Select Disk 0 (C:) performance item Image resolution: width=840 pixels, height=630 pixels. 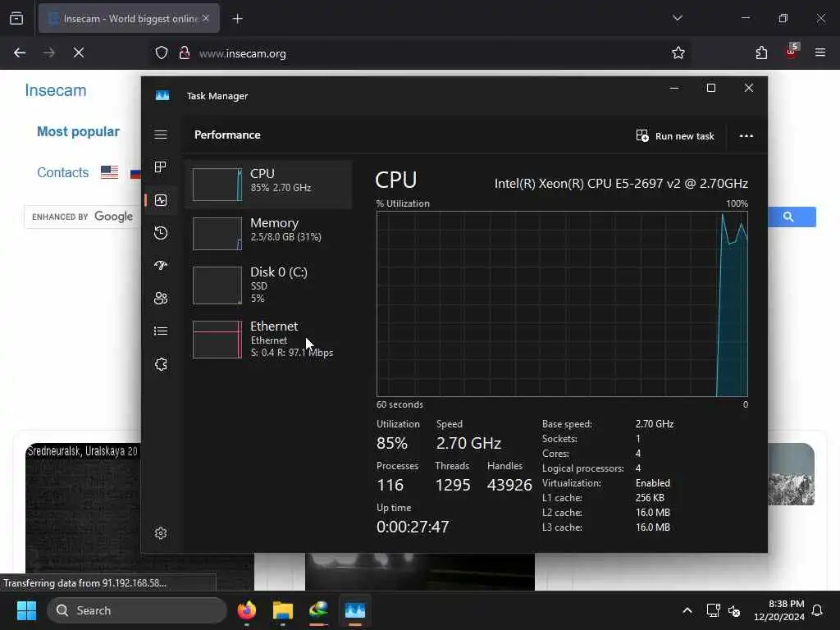point(268,285)
